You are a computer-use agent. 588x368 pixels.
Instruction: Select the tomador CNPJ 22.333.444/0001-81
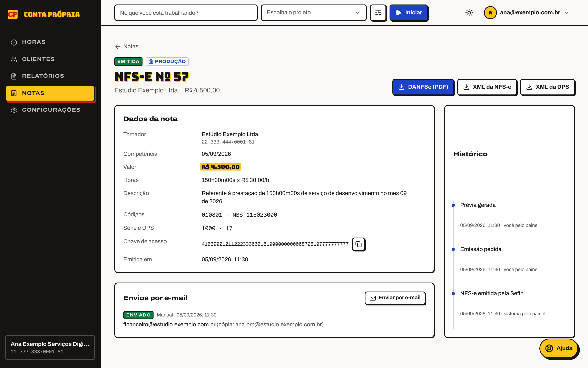coord(228,142)
